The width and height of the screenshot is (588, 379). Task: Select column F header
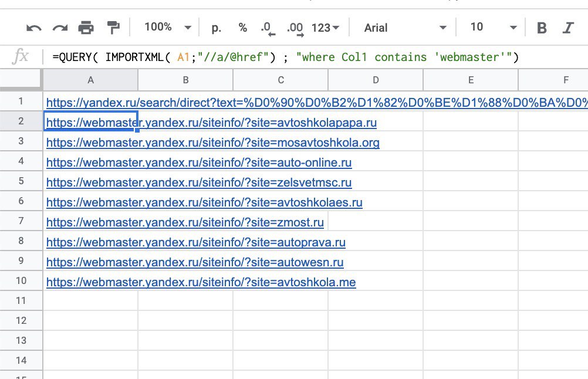(x=553, y=80)
